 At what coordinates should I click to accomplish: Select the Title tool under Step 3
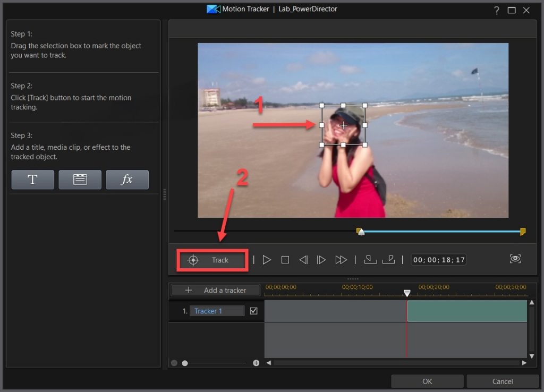pyautogui.click(x=32, y=180)
